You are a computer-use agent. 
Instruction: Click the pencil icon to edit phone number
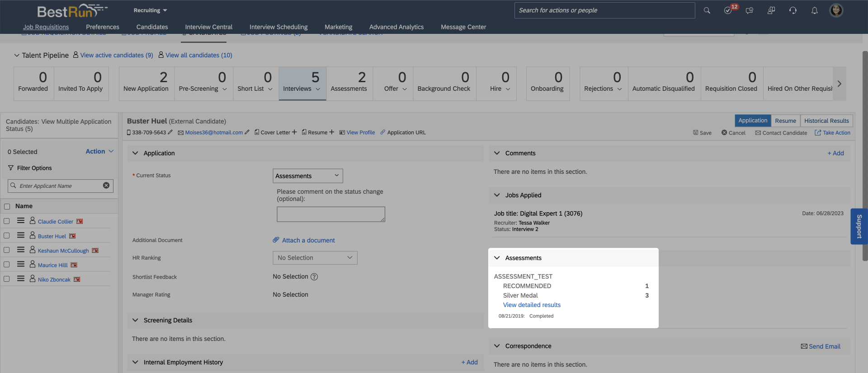[170, 132]
